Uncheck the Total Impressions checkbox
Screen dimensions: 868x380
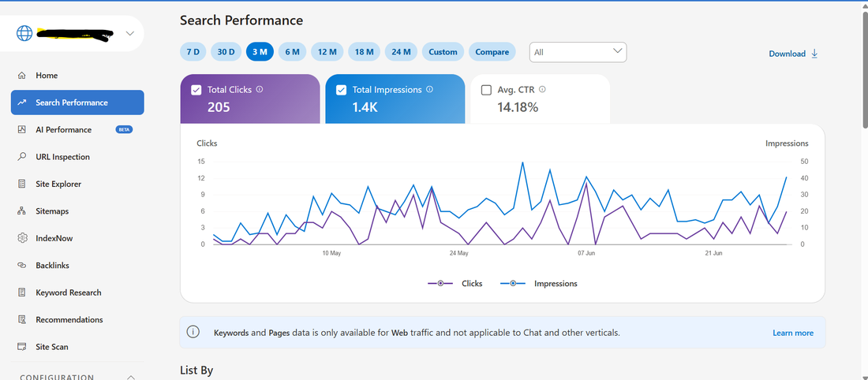pyautogui.click(x=342, y=90)
